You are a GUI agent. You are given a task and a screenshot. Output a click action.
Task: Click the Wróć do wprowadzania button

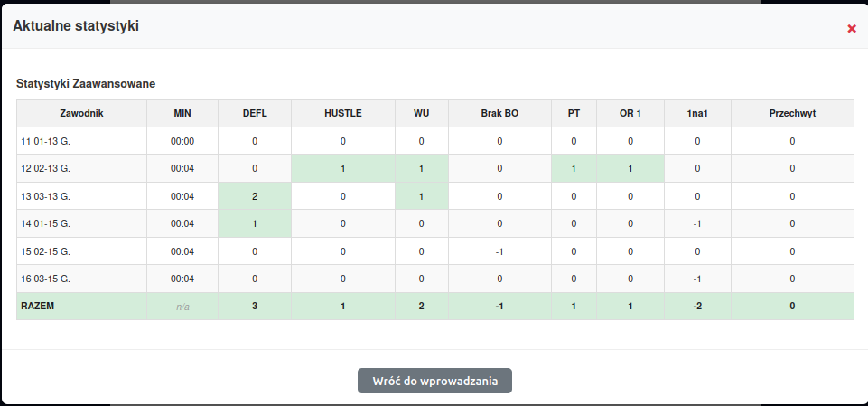[x=434, y=381]
